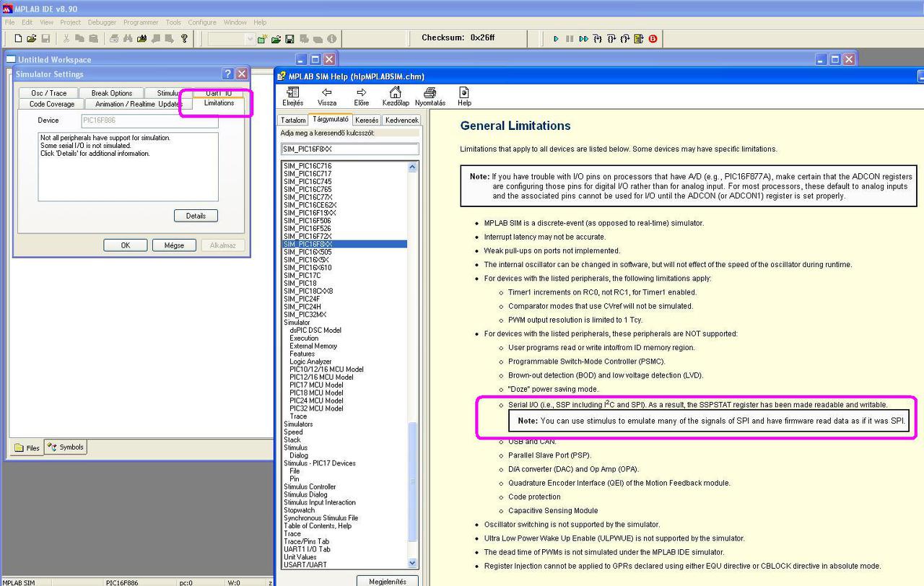924x586 pixels.
Task: Open the Debugger menu
Action: 102,22
